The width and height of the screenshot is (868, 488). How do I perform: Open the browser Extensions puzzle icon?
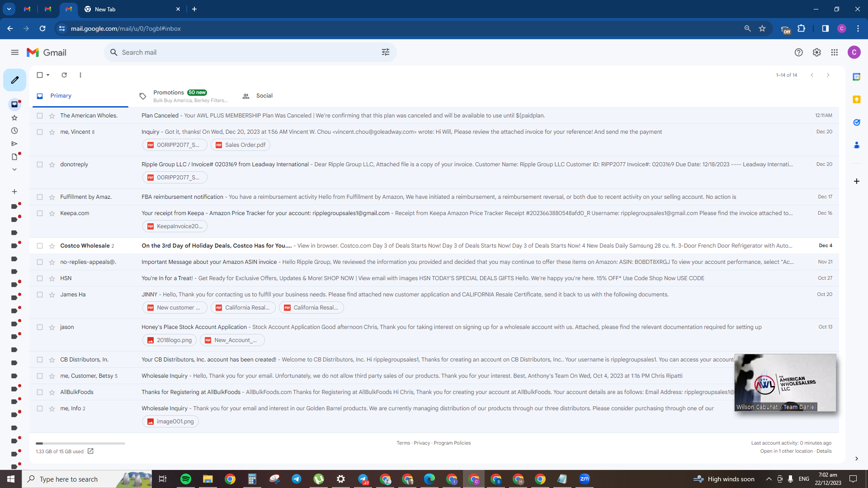pos(802,28)
